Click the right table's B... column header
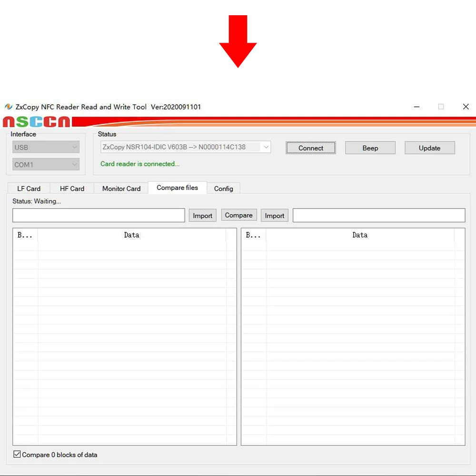Viewport: 476px width, 476px height. click(254, 235)
